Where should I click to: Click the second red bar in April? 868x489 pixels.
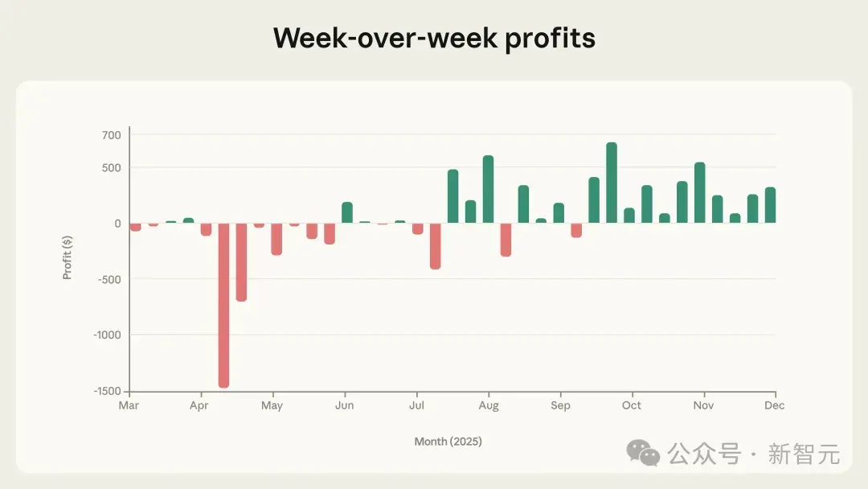click(241, 262)
